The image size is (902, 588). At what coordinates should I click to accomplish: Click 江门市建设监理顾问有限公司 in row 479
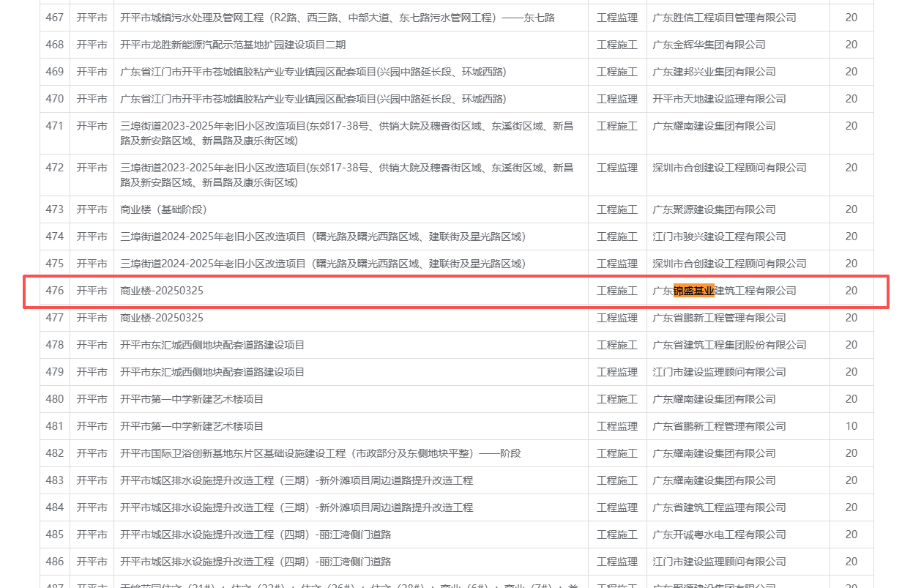click(x=719, y=372)
